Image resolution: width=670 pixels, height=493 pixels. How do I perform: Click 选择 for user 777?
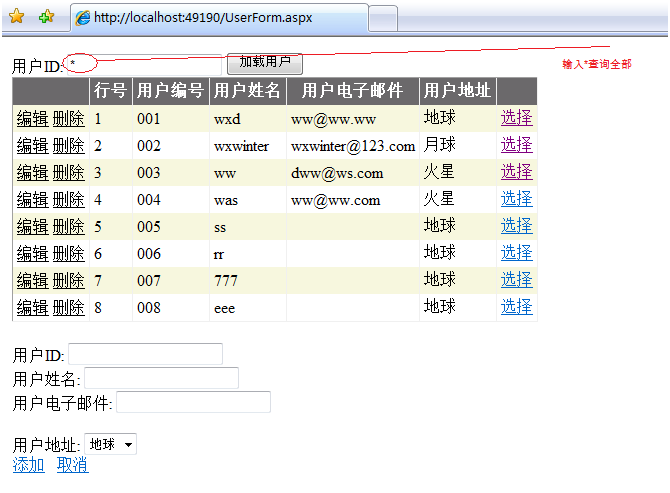pos(517,280)
